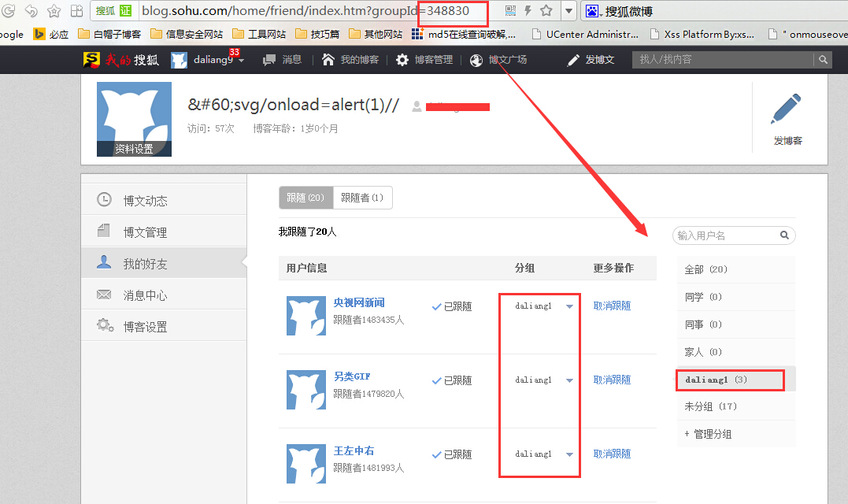Click the grid apps icon in browser toolbar
This screenshot has width=848, height=504.
click(77, 10)
